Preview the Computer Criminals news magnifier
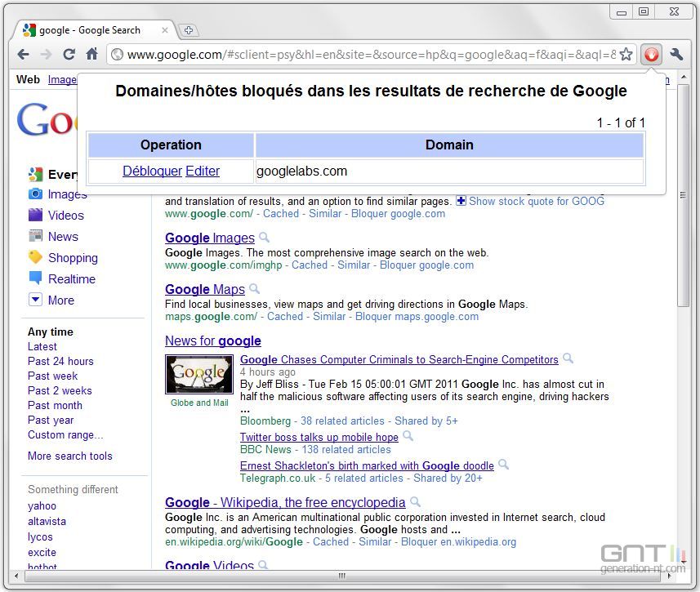 pyautogui.click(x=568, y=358)
